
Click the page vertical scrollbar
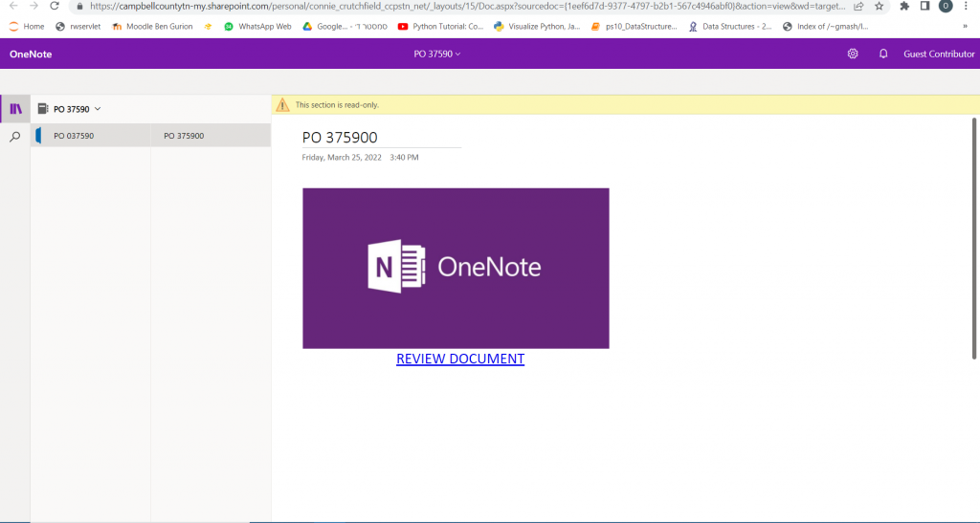(x=973, y=238)
